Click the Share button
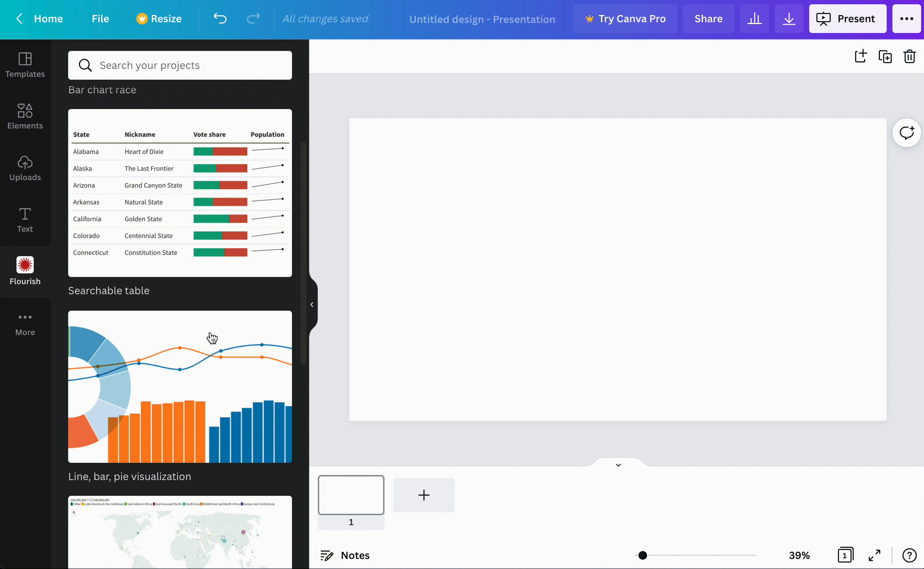 [708, 18]
